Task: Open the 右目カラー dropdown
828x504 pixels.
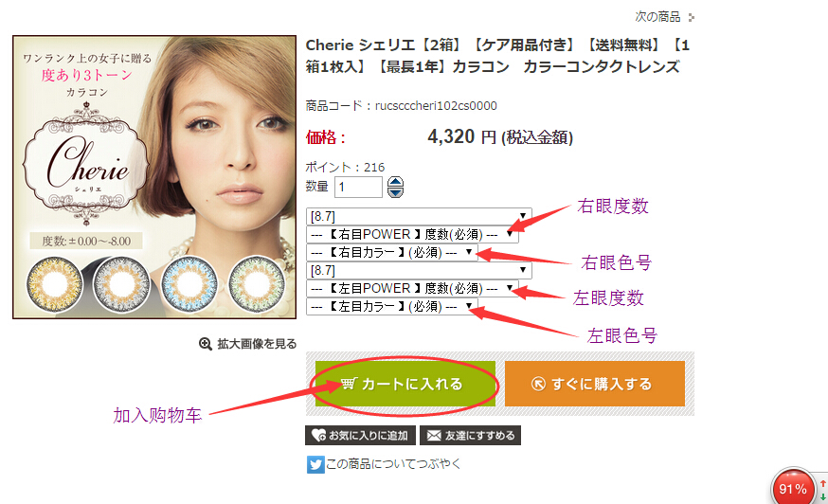Action: click(391, 253)
